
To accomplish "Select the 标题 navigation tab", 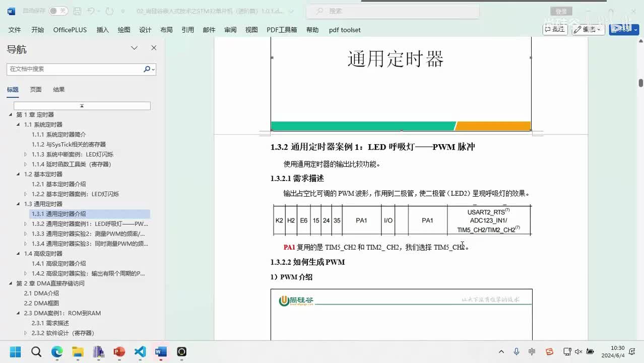I will 13,89.
